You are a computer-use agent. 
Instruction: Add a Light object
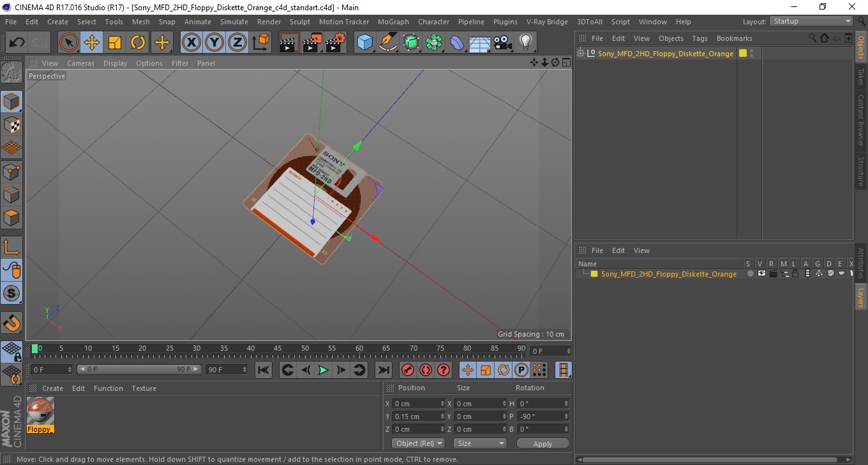[x=525, y=43]
